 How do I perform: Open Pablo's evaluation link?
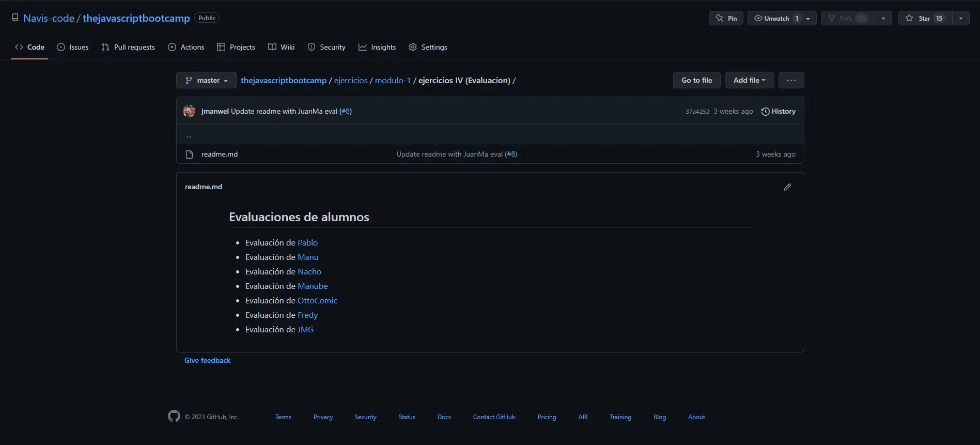(307, 242)
